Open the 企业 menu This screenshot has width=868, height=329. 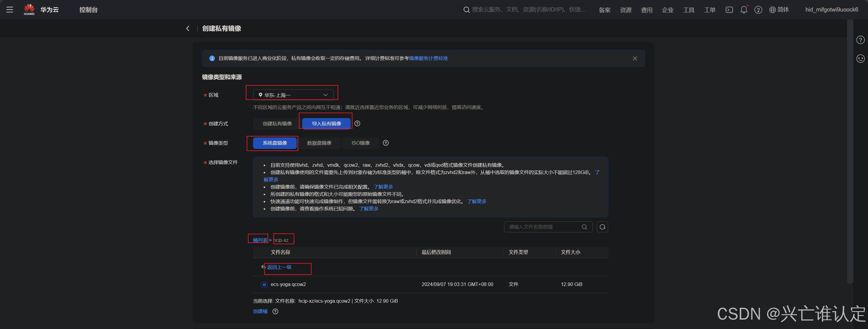point(667,10)
